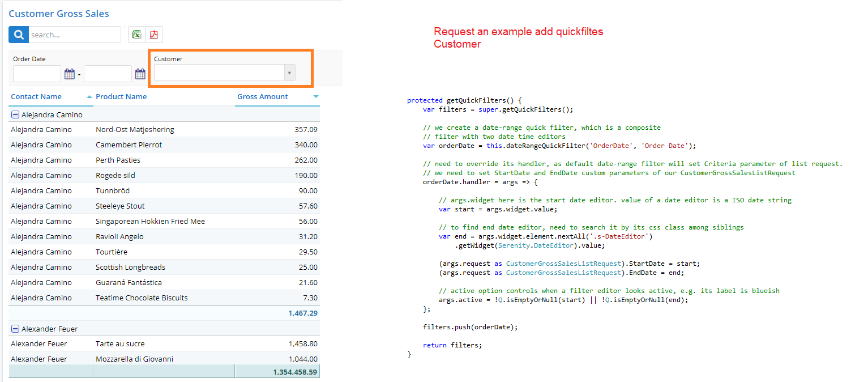This screenshot has height=382, width=868.
Task: Click the Order Date end input
Action: tap(108, 74)
